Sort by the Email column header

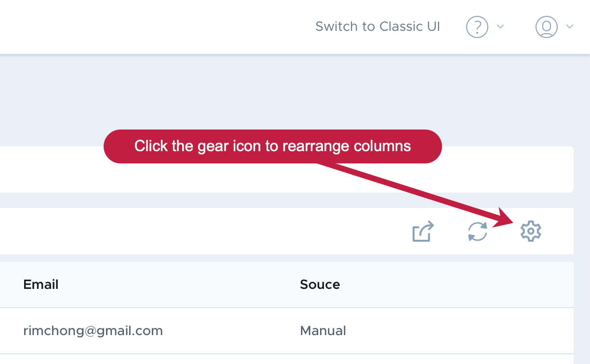tap(41, 285)
